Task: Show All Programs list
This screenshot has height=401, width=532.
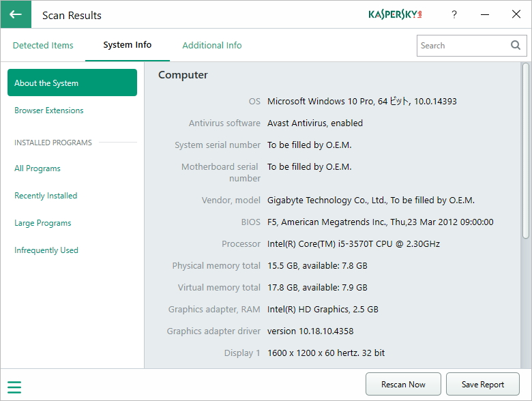Action: click(38, 168)
